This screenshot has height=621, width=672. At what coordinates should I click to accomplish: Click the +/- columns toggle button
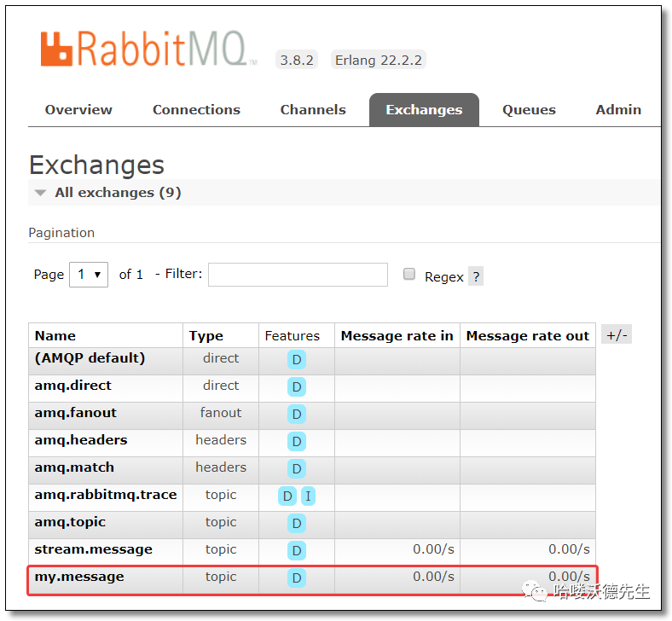617,334
